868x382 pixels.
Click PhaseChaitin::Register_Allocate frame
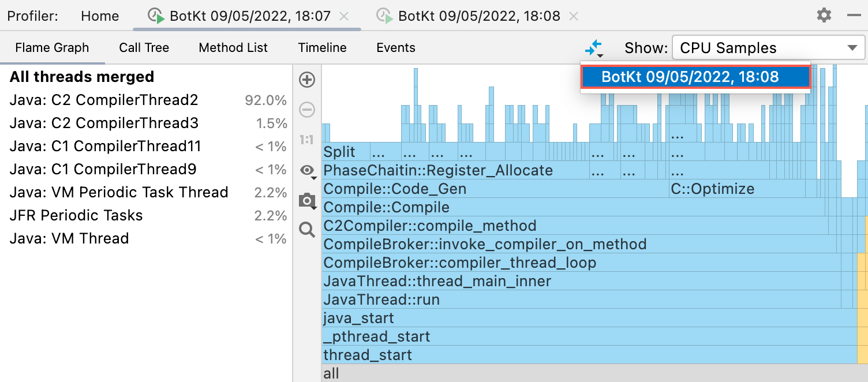point(455,171)
